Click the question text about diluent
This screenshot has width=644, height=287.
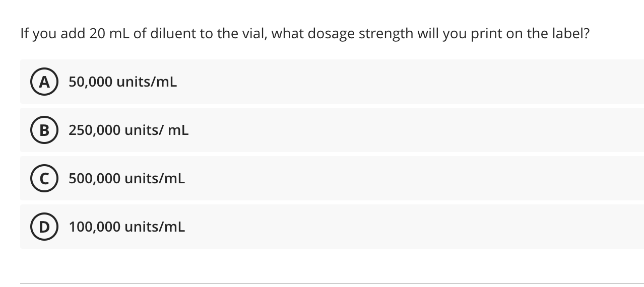click(305, 34)
